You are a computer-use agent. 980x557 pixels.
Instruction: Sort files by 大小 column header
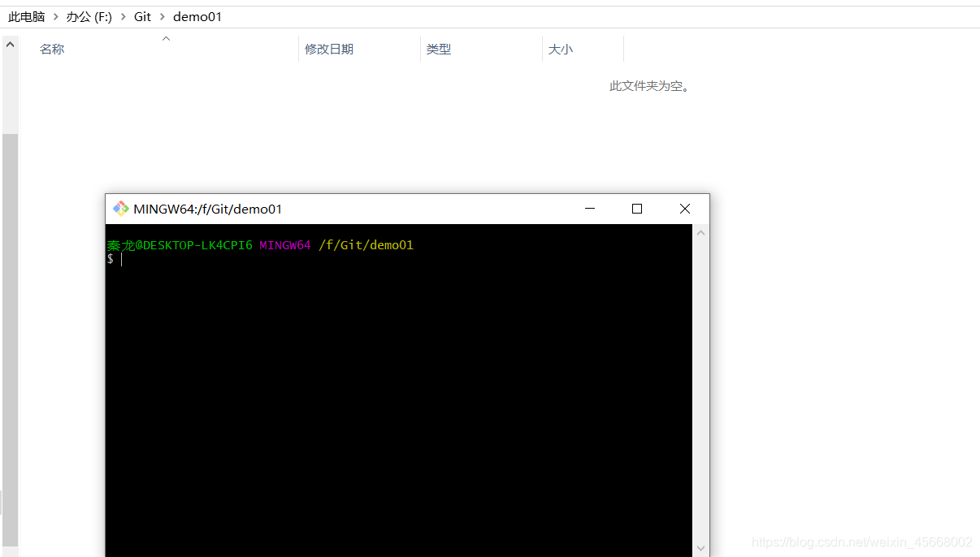pyautogui.click(x=583, y=49)
